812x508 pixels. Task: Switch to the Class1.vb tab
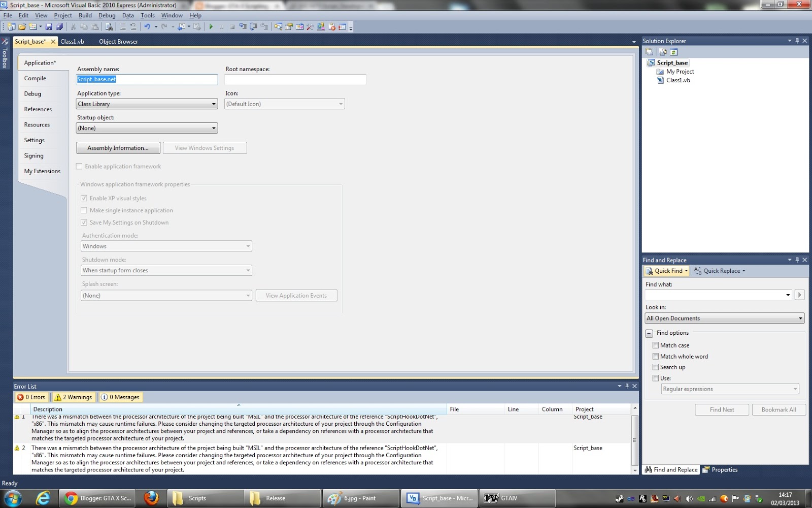coord(72,41)
